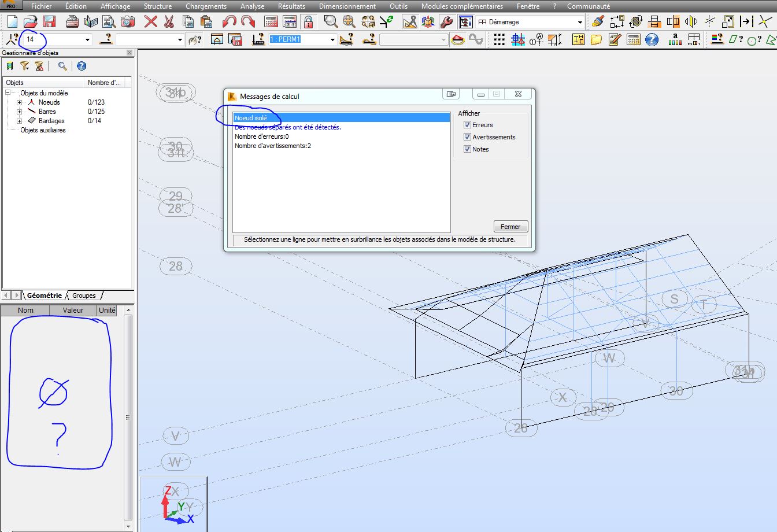
Task: Click the Undo arrow icon
Action: [229, 22]
